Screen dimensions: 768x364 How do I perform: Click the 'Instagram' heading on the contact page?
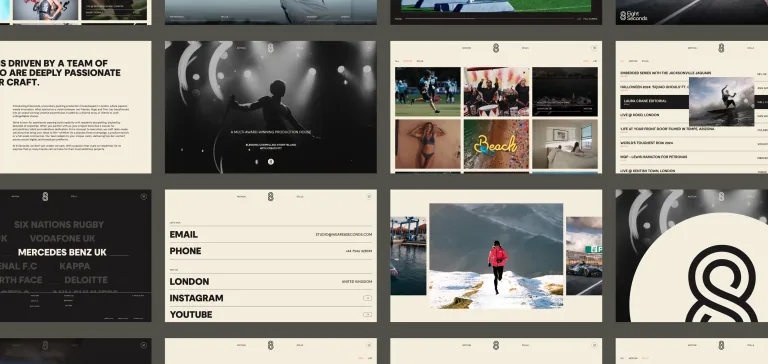click(196, 298)
